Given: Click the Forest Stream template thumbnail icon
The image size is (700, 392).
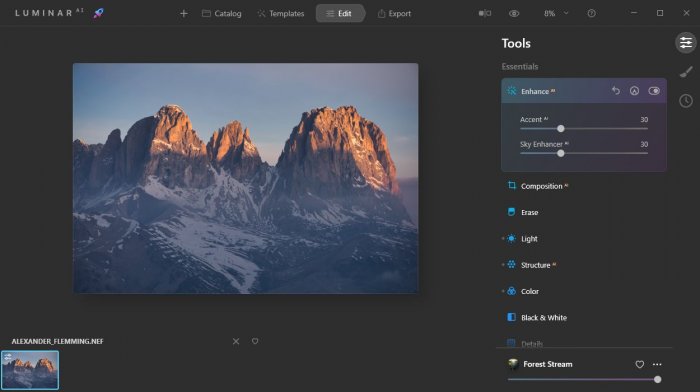Looking at the screenshot, I should pyautogui.click(x=513, y=364).
